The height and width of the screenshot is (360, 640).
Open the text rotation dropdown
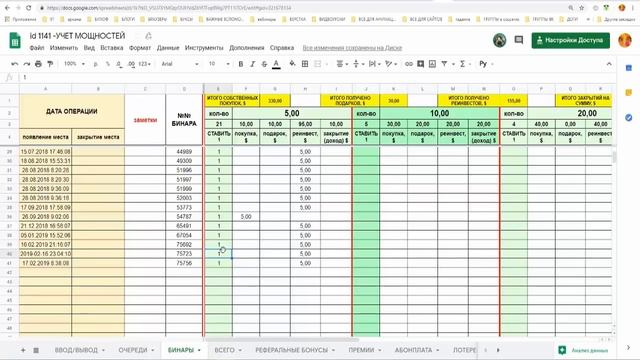coord(391,64)
